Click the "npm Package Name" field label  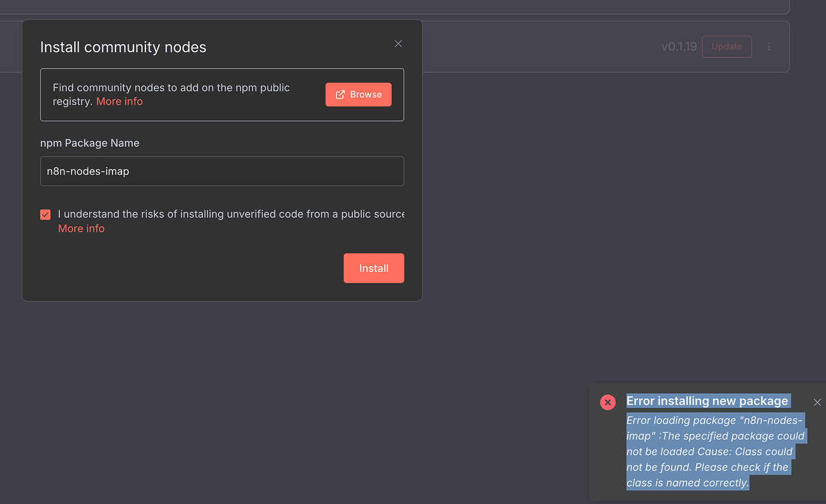pyautogui.click(x=89, y=143)
